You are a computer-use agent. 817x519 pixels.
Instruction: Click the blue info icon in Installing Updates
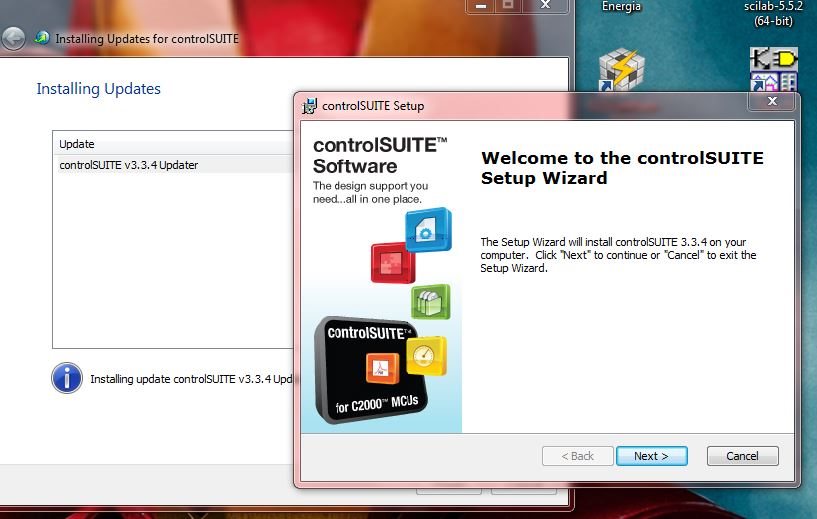tap(67, 378)
